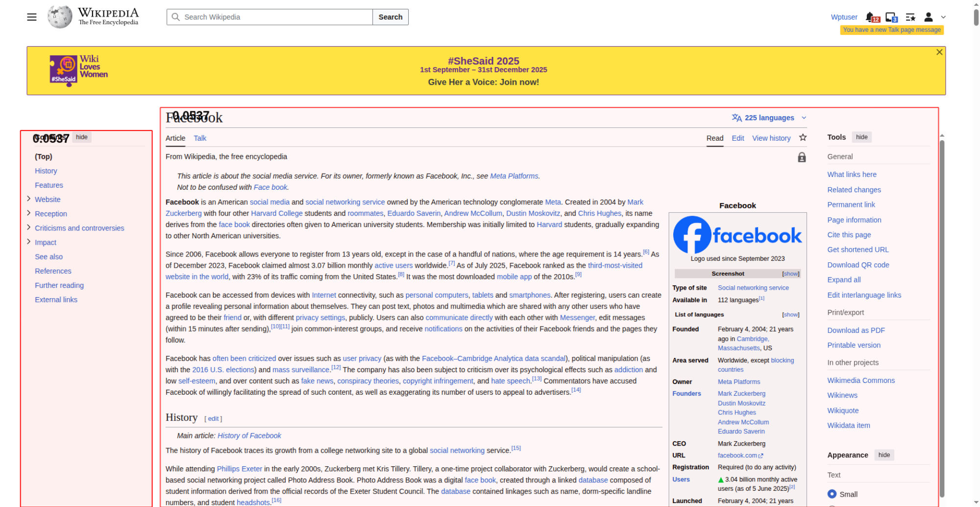Hide the Appearance panel
The width and height of the screenshot is (980, 507).
click(884, 455)
